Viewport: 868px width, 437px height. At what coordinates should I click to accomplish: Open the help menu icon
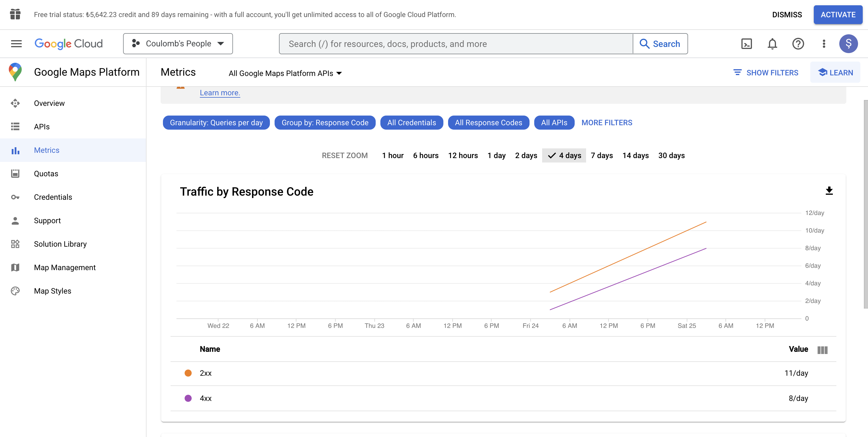click(x=798, y=43)
